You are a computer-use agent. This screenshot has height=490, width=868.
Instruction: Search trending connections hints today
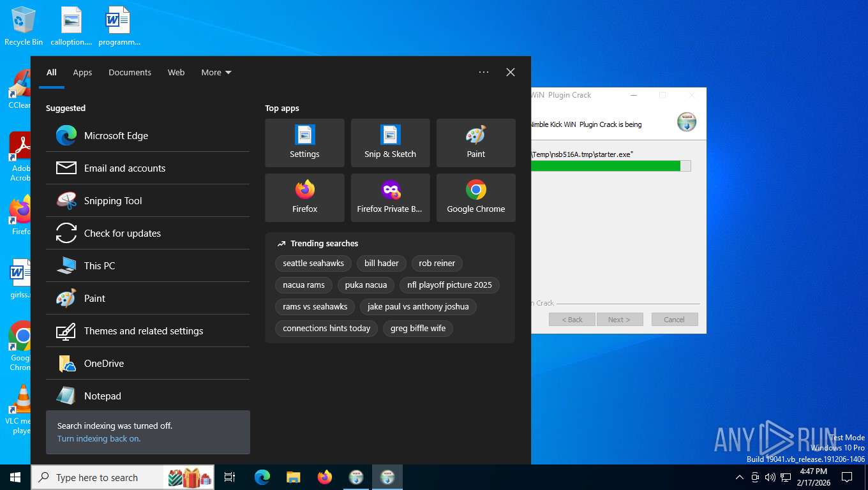(327, 328)
